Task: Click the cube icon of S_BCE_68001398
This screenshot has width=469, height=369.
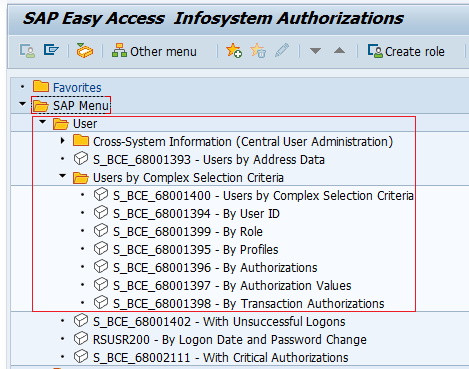Action: (101, 303)
